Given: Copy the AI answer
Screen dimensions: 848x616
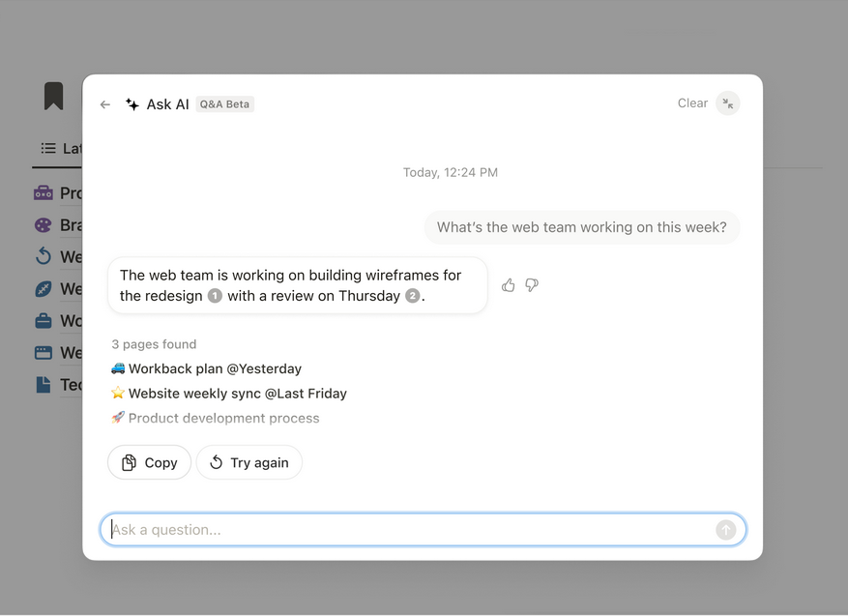Looking at the screenshot, I should click(x=149, y=462).
